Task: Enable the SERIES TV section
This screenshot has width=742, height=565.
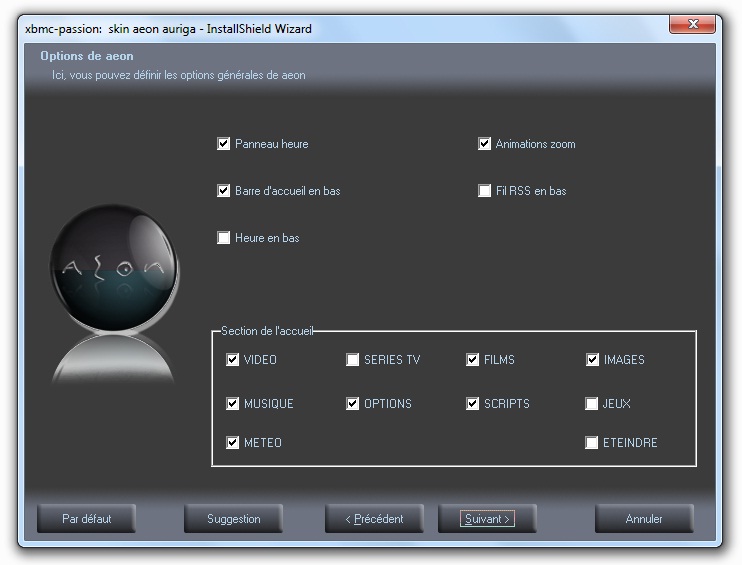Action: point(353,360)
